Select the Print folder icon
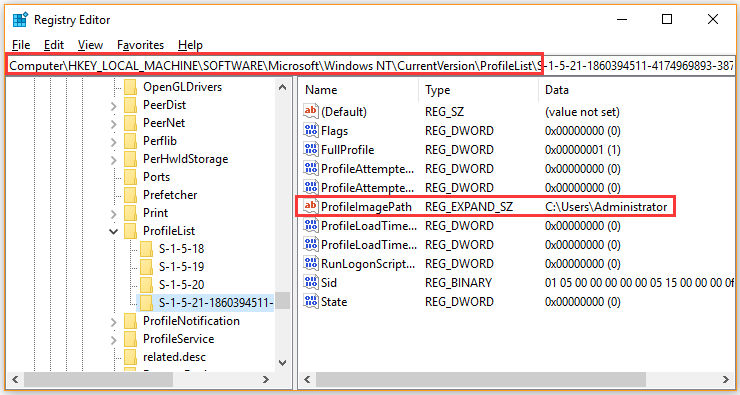 [130, 212]
